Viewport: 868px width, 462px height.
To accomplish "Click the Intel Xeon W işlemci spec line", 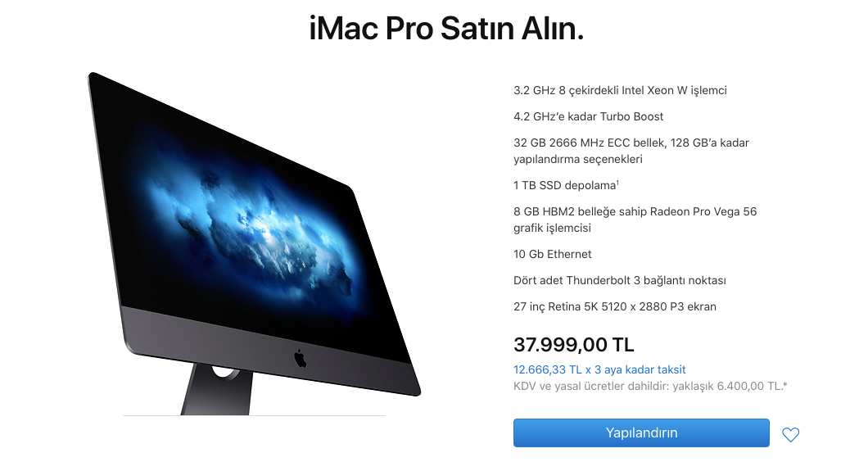I will 620,90.
